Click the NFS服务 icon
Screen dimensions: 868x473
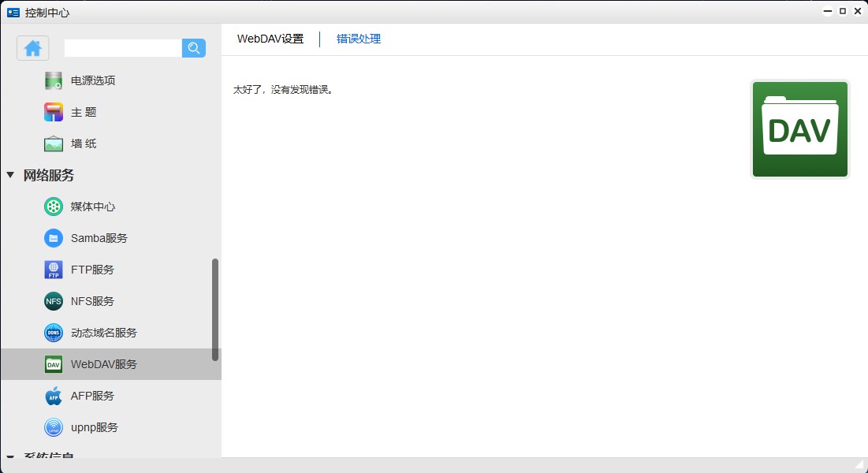pyautogui.click(x=54, y=301)
